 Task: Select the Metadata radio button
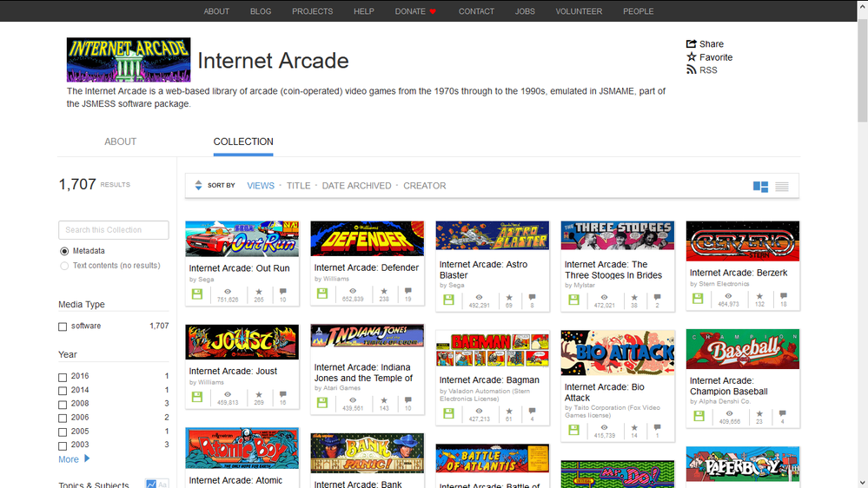point(64,251)
